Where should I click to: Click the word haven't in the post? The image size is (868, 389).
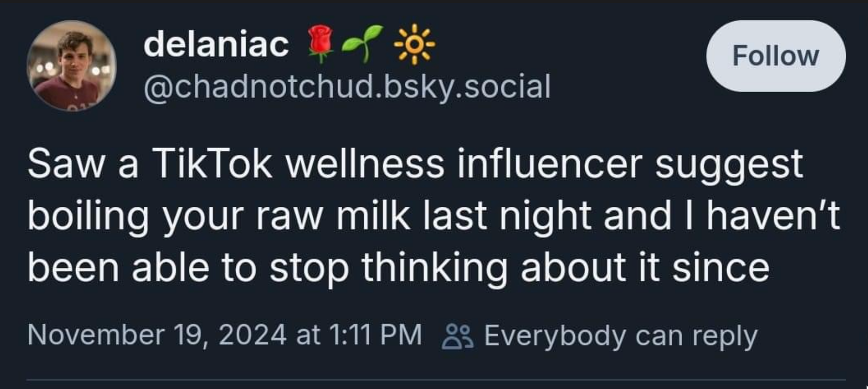[x=773, y=216]
